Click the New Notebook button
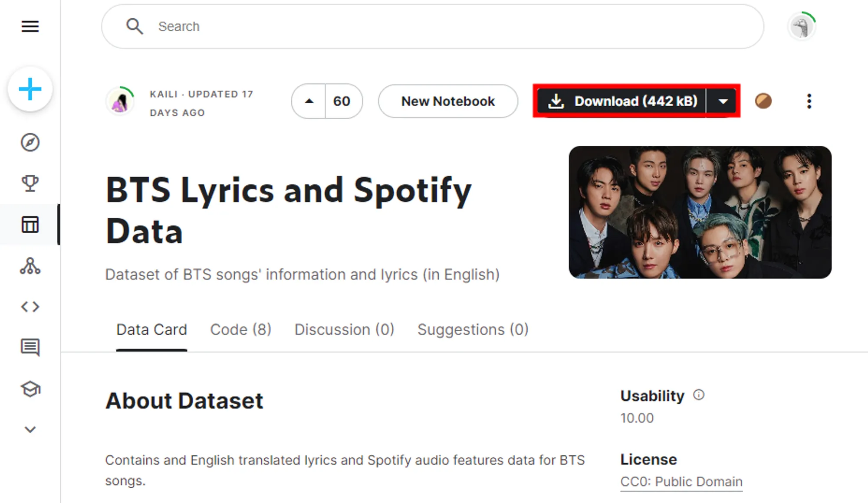 pos(447,101)
